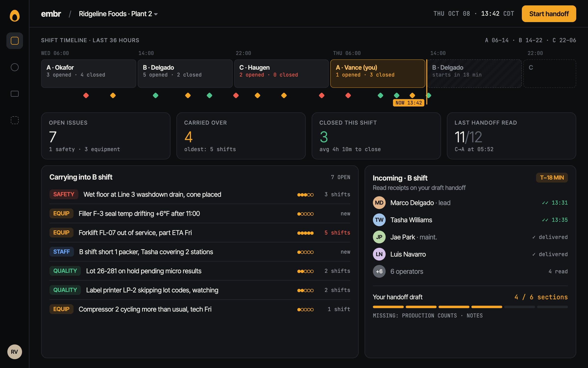Click the 4 / 6 sections label
This screenshot has height=368, width=588.
click(541, 297)
